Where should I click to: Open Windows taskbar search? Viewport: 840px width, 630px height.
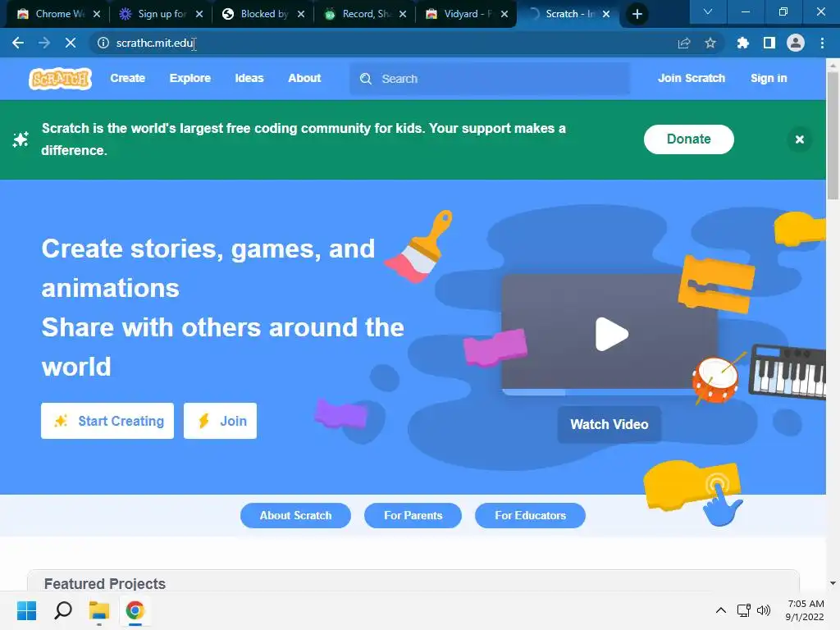tap(63, 610)
